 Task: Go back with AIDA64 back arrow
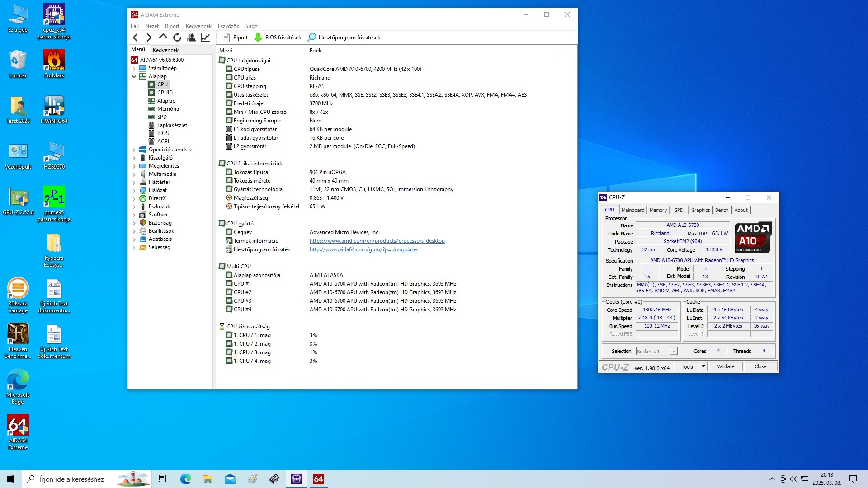coord(135,38)
